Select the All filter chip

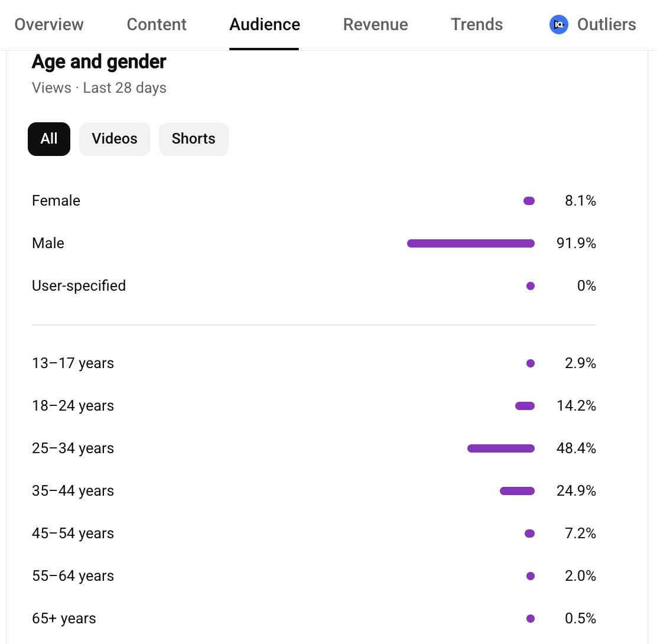pos(49,139)
